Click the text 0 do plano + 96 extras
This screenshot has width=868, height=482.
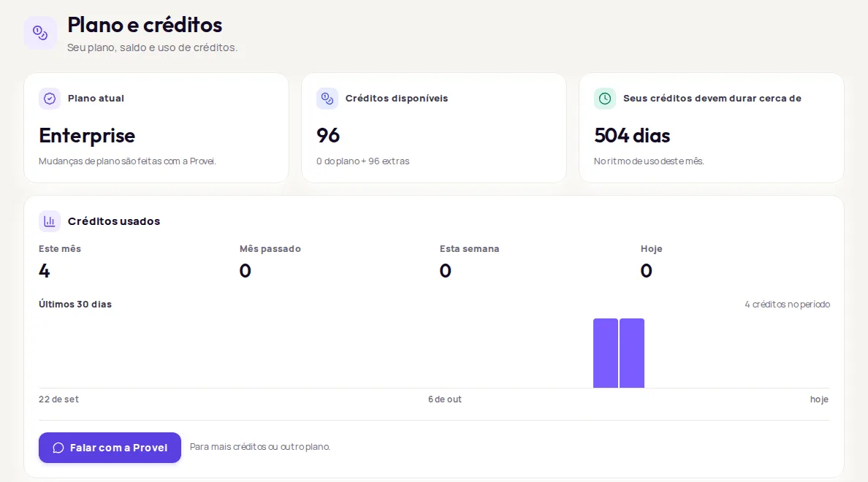tap(363, 161)
